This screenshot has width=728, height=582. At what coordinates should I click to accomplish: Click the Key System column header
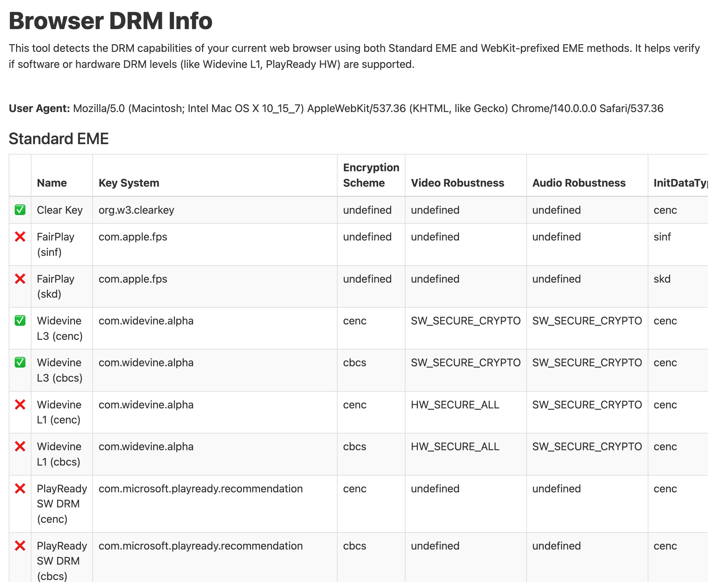129,183
